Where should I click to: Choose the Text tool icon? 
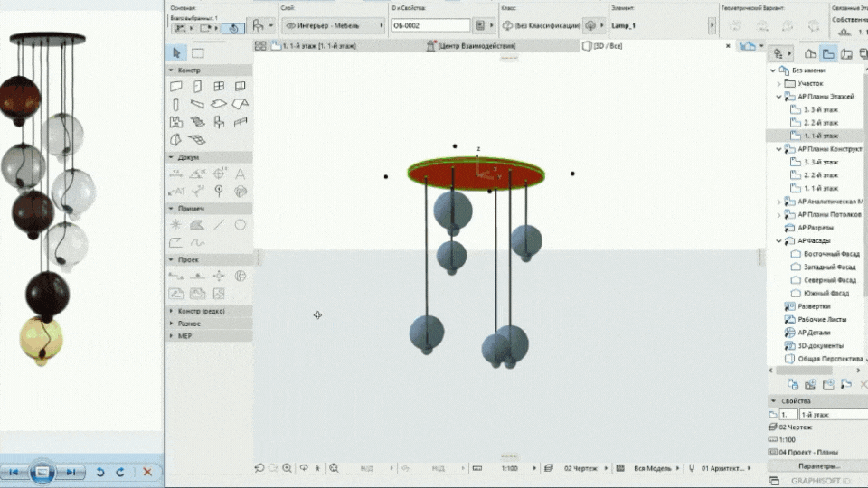click(241, 174)
